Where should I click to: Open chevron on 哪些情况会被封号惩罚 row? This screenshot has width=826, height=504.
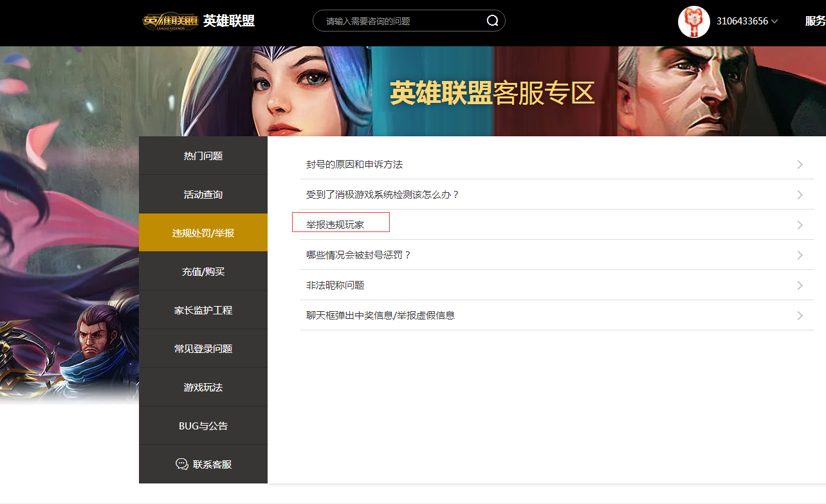[x=800, y=255]
